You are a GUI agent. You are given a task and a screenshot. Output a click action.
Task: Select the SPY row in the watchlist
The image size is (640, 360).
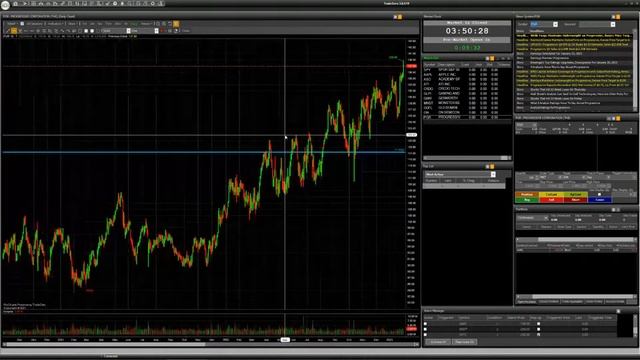(x=467, y=70)
